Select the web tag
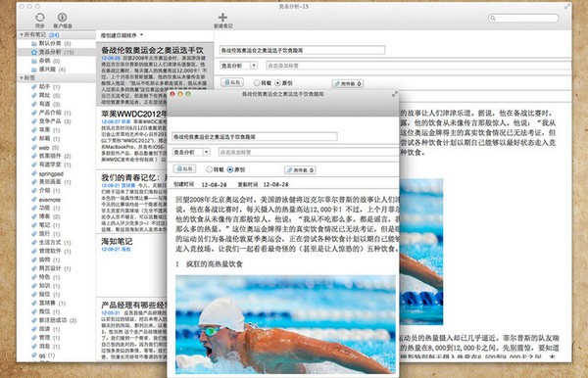The width and height of the screenshot is (588, 378). click(45, 147)
